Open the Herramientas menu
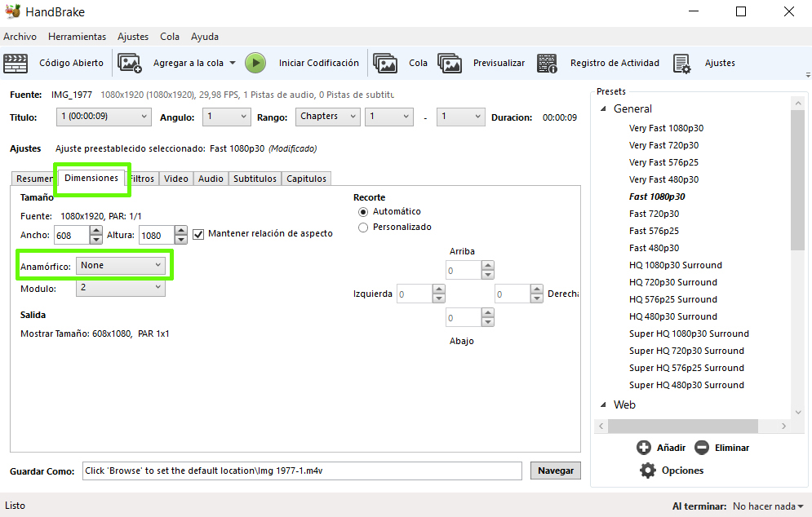Viewport: 812px width, 517px height. pyautogui.click(x=77, y=37)
